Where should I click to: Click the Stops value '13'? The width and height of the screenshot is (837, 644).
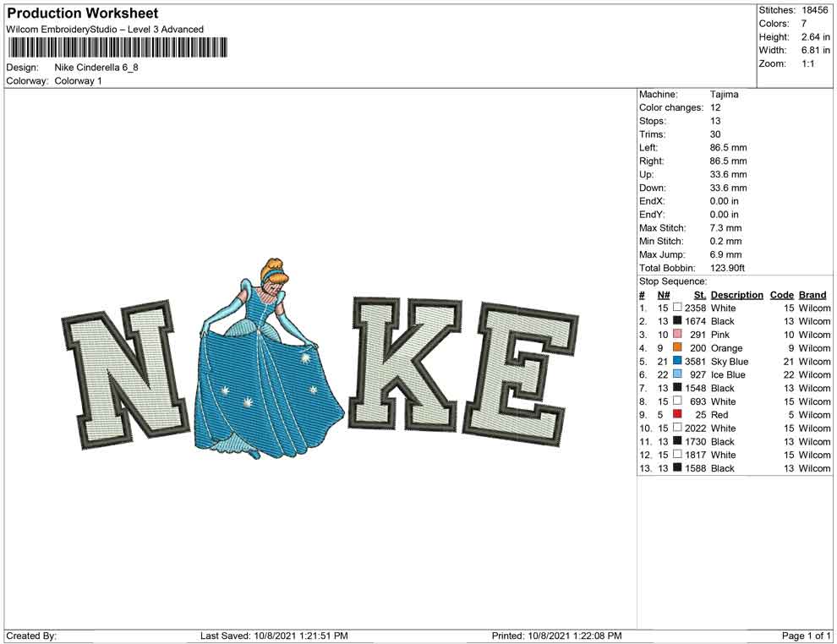pyautogui.click(x=715, y=121)
